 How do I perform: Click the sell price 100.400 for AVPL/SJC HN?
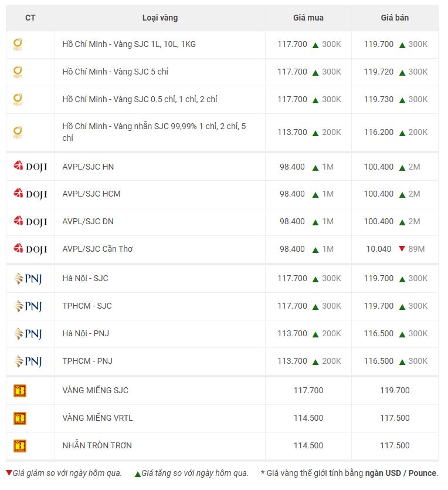[x=378, y=167]
